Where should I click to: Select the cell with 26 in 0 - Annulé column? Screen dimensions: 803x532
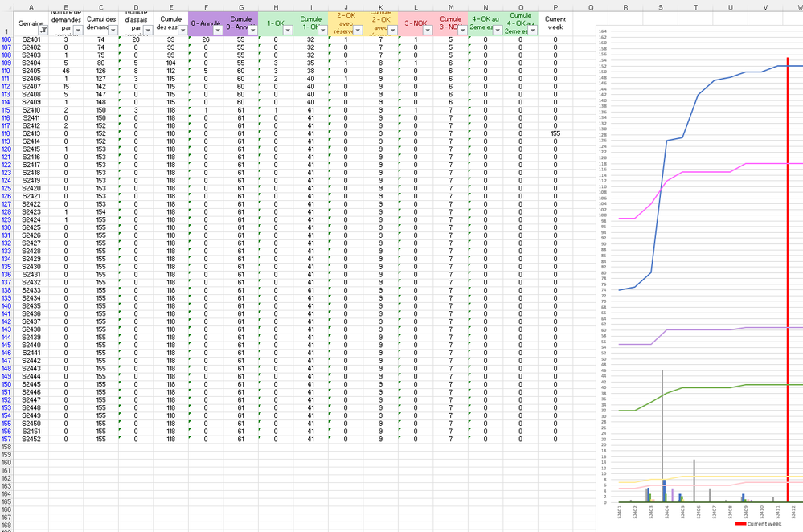coord(206,39)
